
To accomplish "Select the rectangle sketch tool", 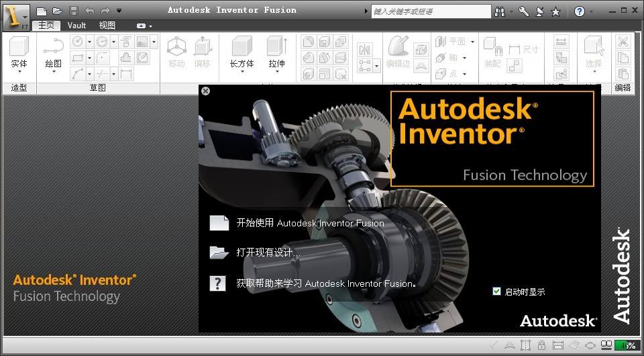I will coord(78,58).
